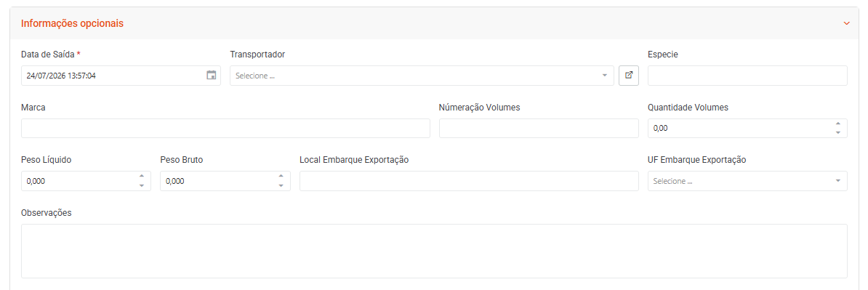
Task: Increase Peso Líquido with up arrow
Action: point(142,176)
